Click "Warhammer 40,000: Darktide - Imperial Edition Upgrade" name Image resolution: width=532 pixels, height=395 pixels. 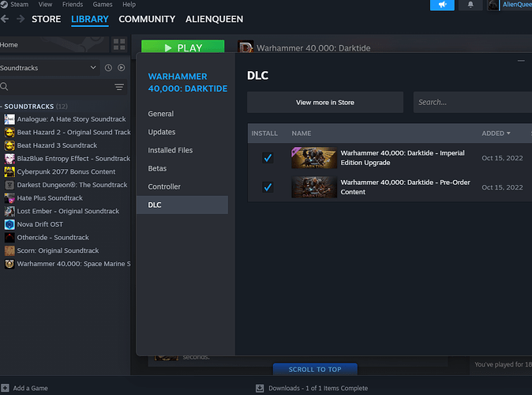[403, 158]
